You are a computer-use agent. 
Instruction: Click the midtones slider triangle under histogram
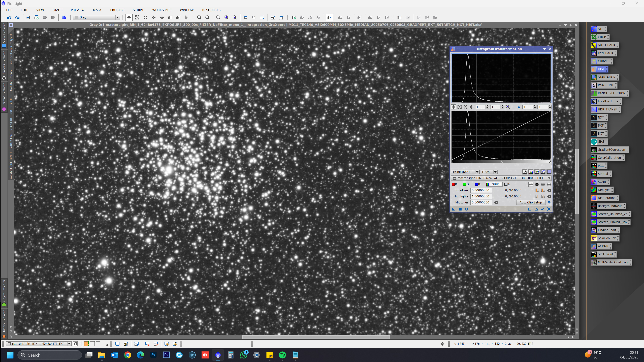[x=501, y=162]
